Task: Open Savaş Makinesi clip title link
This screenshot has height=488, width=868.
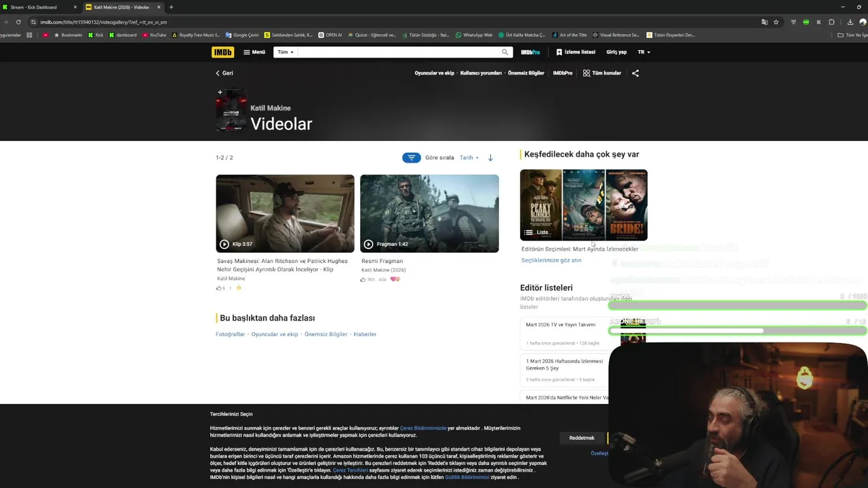Action: click(282, 265)
